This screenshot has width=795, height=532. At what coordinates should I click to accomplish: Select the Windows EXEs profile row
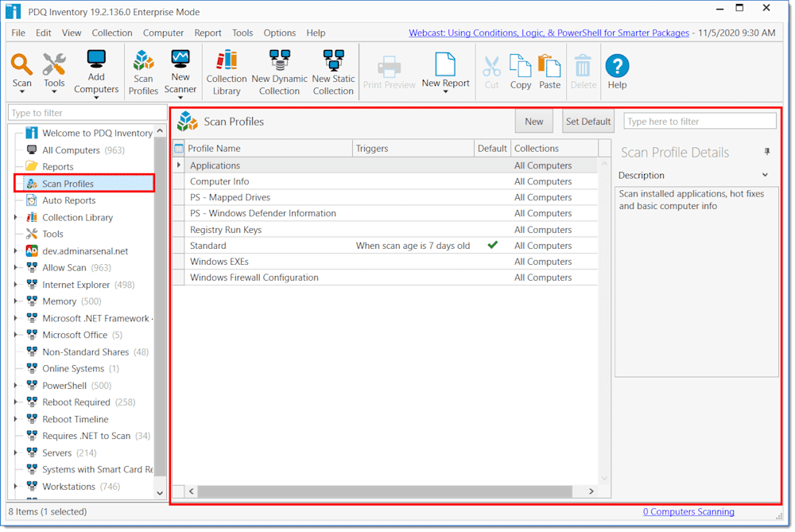click(x=386, y=262)
